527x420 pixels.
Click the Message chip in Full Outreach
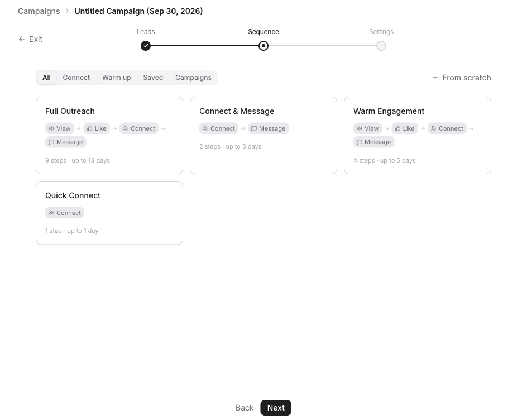(x=66, y=142)
